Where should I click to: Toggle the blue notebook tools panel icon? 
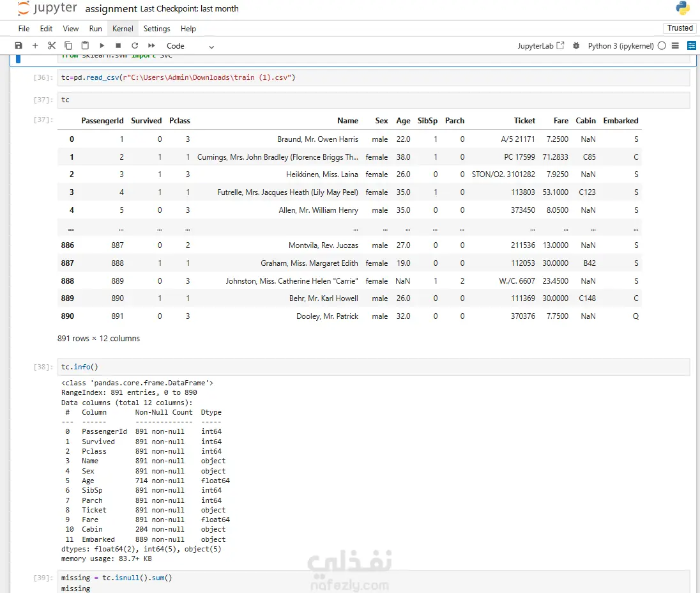[692, 45]
